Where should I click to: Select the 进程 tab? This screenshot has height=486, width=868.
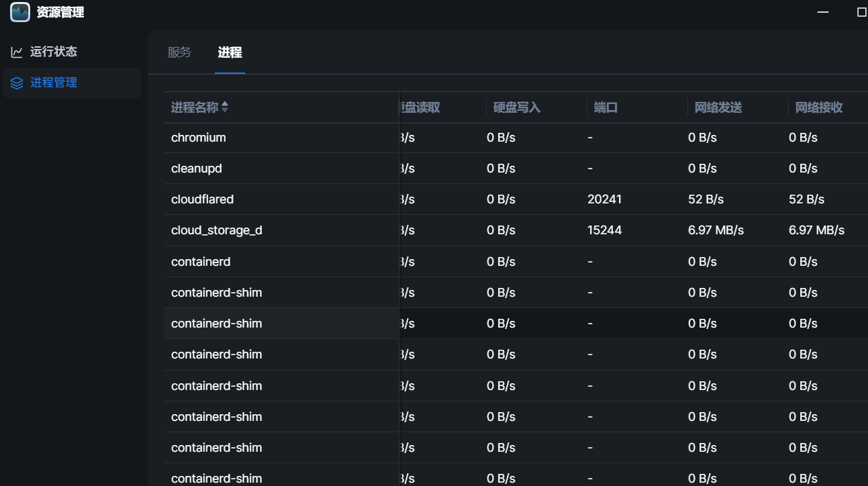tap(230, 52)
